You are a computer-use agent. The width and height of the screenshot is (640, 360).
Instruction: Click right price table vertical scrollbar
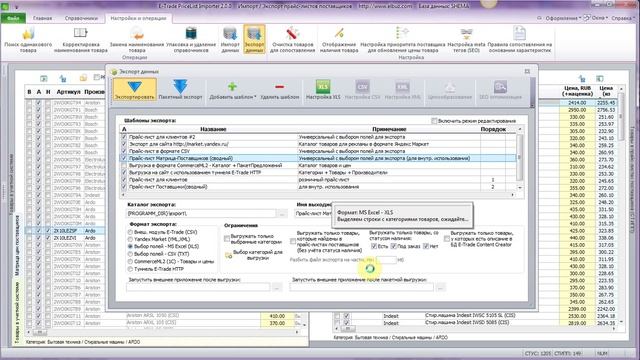click(x=621, y=204)
